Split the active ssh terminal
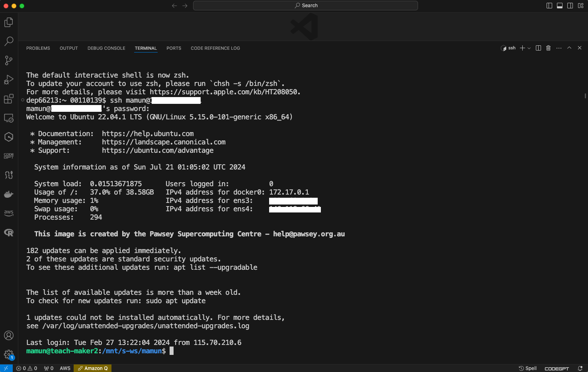The image size is (588, 372). point(538,48)
